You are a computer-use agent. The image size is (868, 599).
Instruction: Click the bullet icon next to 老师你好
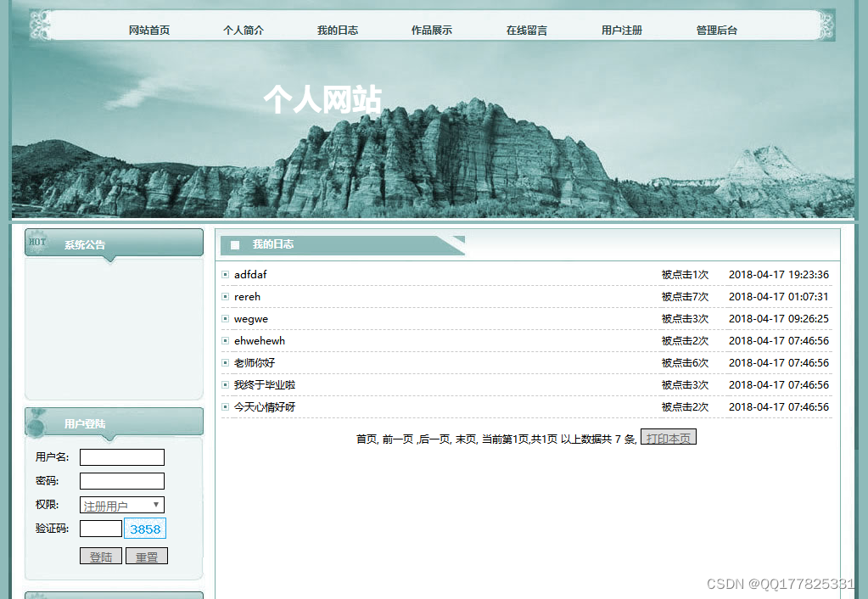(225, 362)
